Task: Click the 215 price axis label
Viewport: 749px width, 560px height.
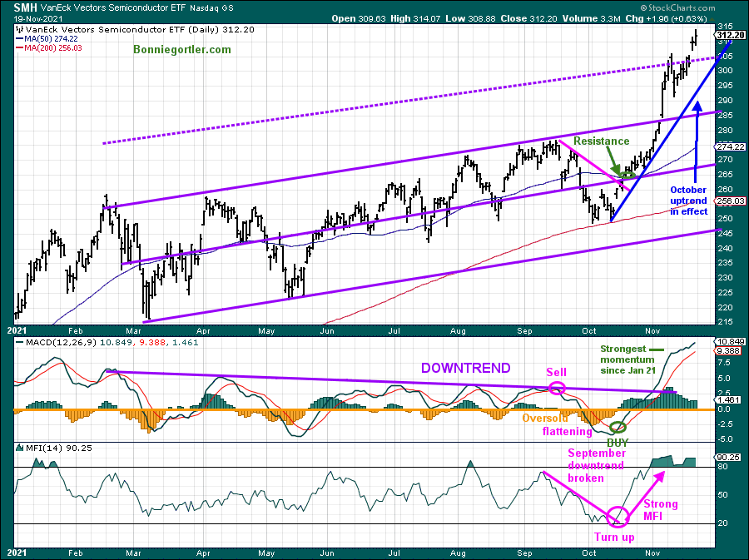Action: (725, 322)
